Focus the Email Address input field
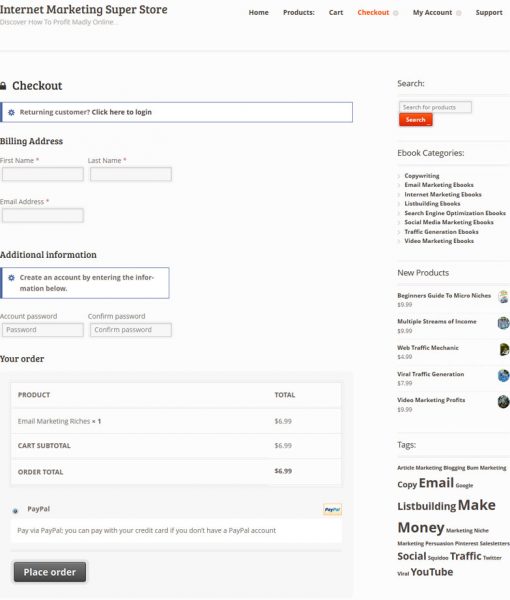510x600 pixels. coord(43,215)
